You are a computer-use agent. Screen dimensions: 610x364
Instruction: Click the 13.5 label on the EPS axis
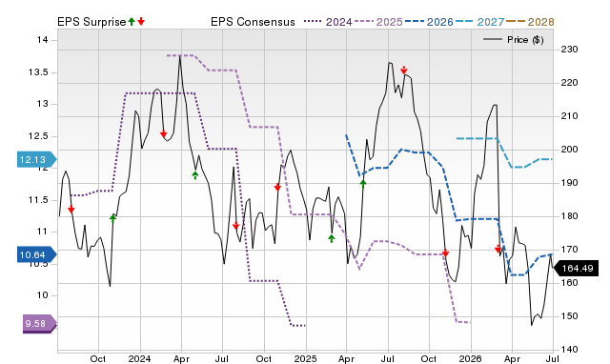pos(38,72)
